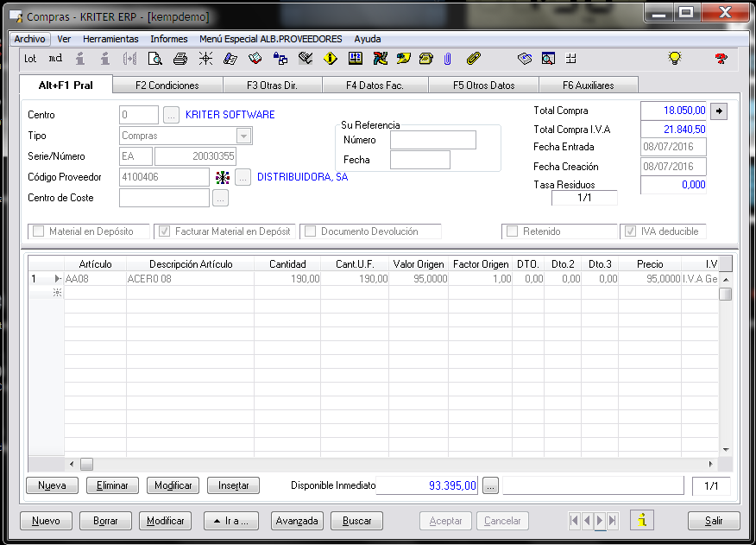Click the keyboard checkmark toolbar icon
Screen dimensions: 756x545
306,59
